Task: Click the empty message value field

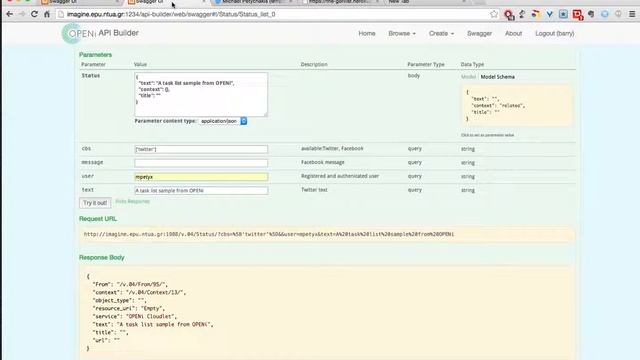Action: pos(201,163)
